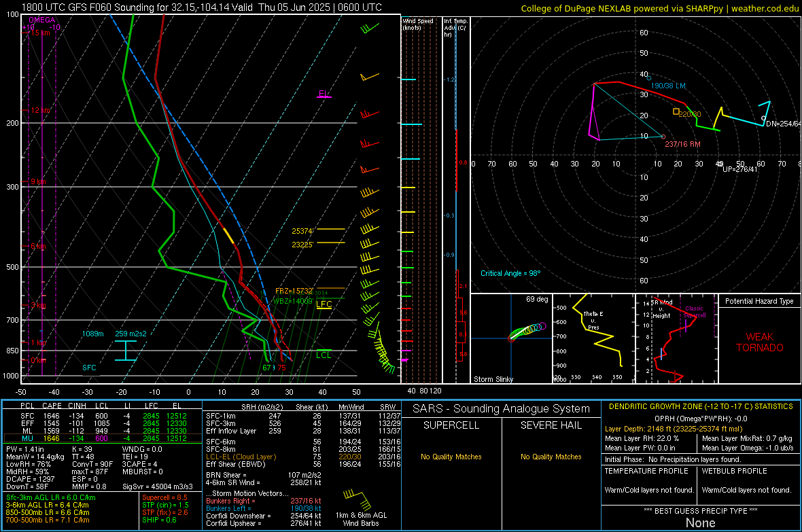Viewport: 802px width, 532px height.
Task: Click the SHIP = 0.6 value
Action: click(x=159, y=520)
